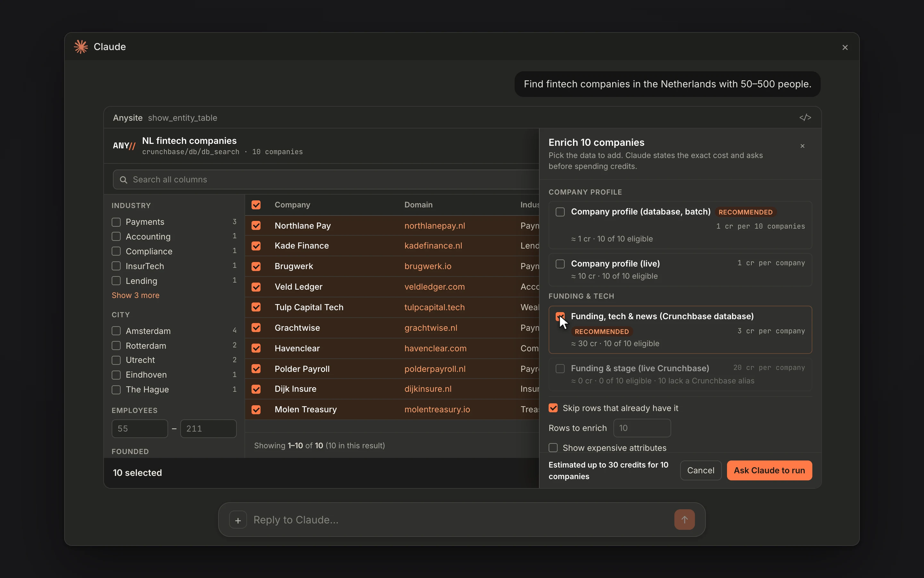Image resolution: width=924 pixels, height=578 pixels.
Task: Check Company profile (database, batch) option
Action: 560,212
